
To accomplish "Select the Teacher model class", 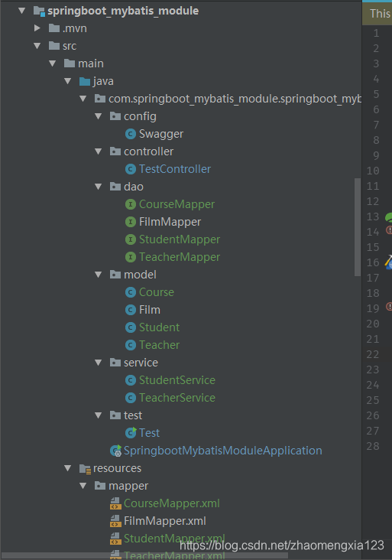I will pyautogui.click(x=160, y=345).
